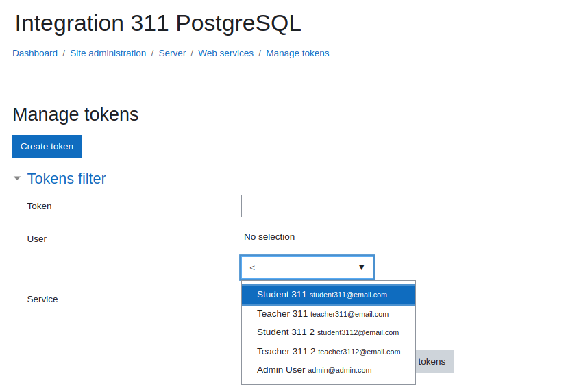579x392 pixels.
Task: Click the No selection user text
Action: [x=269, y=237]
